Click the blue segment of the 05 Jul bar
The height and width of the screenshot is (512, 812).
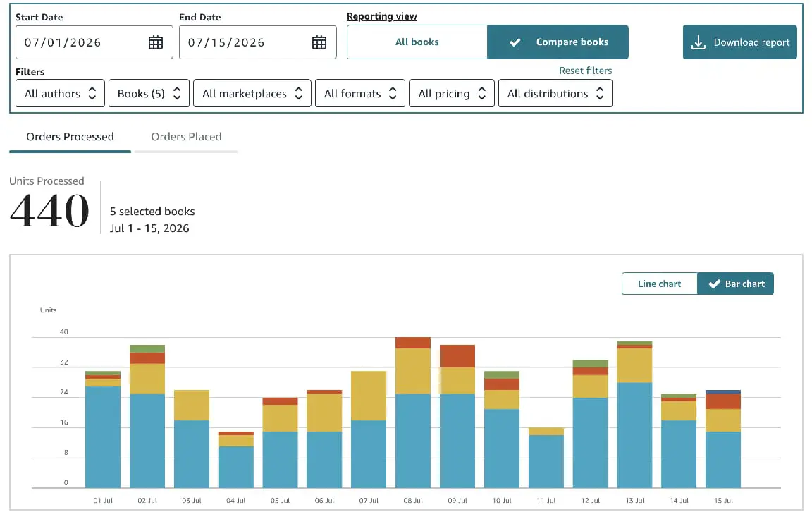[x=280, y=460]
